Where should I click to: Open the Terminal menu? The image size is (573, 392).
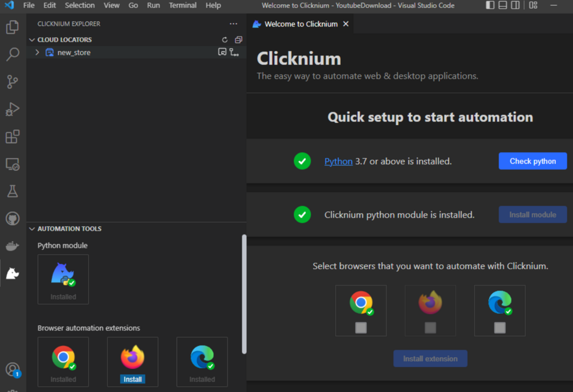pyautogui.click(x=182, y=5)
